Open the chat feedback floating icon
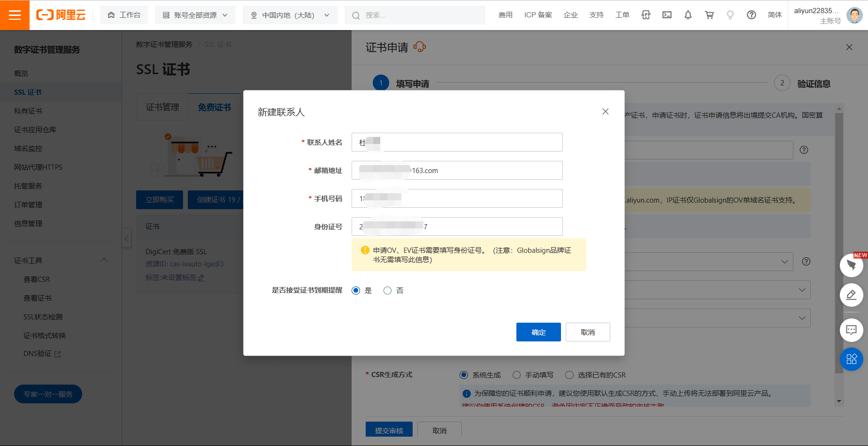The image size is (868, 446). click(x=851, y=330)
